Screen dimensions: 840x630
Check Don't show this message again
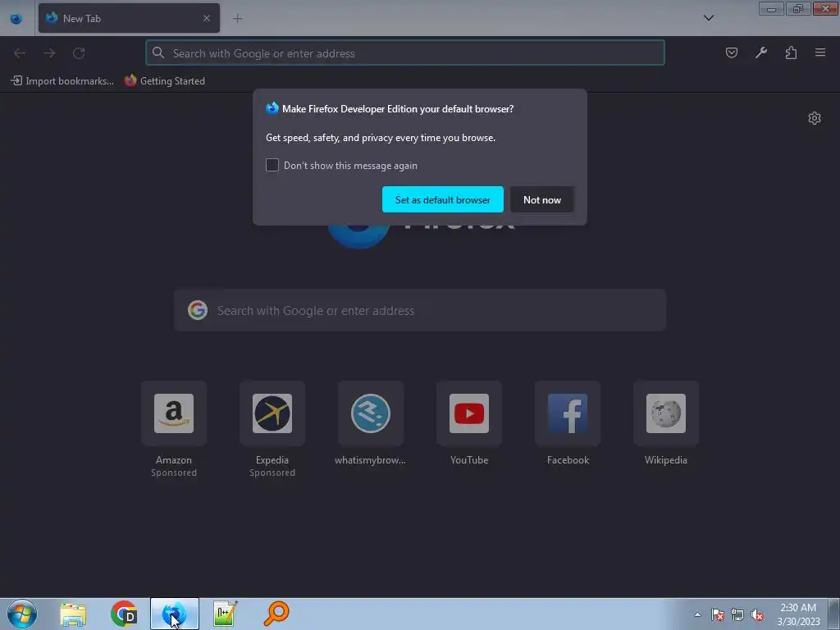click(x=272, y=165)
